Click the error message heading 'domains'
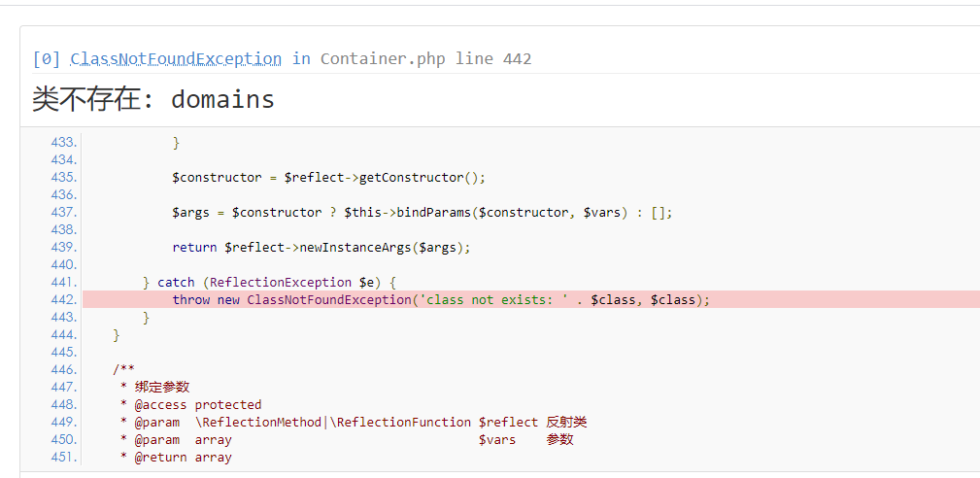The image size is (980, 478). coord(222,99)
